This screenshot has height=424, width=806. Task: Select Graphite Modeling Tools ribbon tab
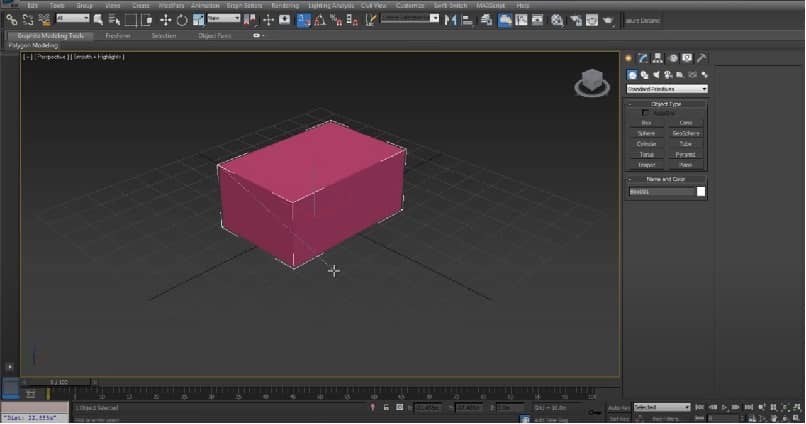[50, 35]
